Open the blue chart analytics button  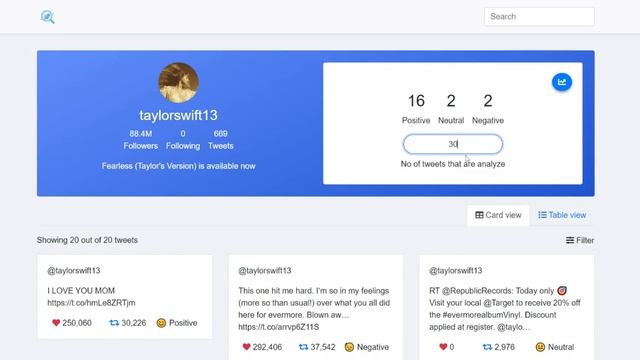click(562, 82)
